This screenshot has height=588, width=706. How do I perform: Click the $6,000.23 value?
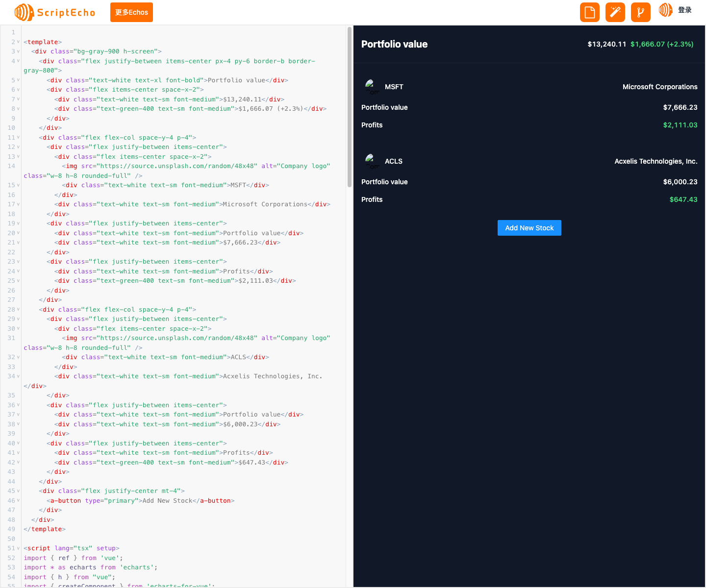coord(681,182)
